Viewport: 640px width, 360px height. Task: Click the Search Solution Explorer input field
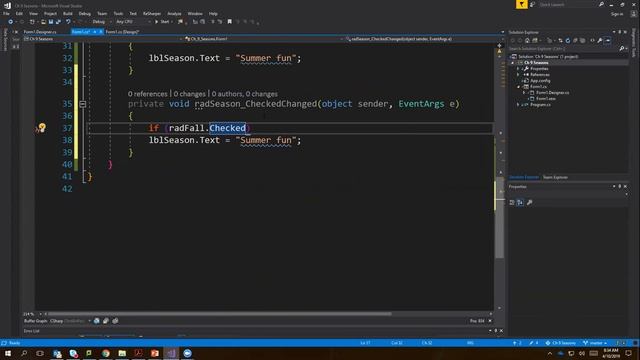[x=563, y=49]
